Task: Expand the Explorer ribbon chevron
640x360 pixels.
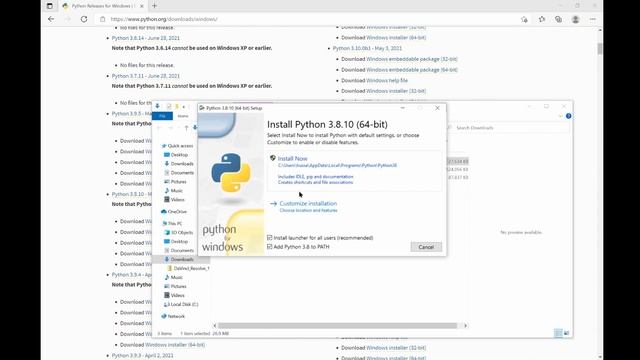Action: pos(560,116)
